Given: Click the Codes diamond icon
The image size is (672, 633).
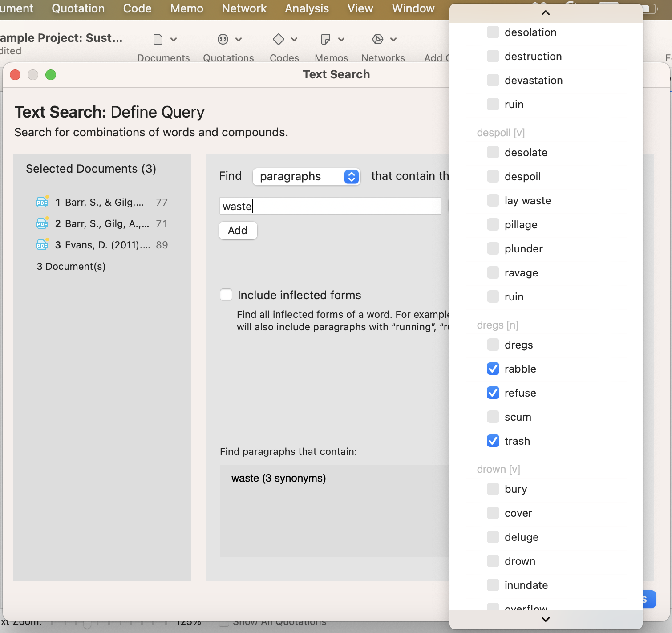Looking at the screenshot, I should tap(279, 39).
